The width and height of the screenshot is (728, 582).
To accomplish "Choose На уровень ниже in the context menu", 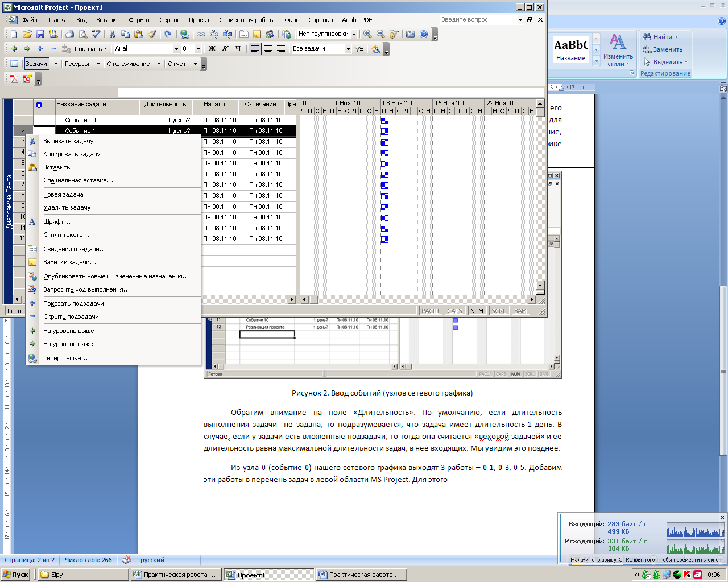I will [x=113, y=344].
